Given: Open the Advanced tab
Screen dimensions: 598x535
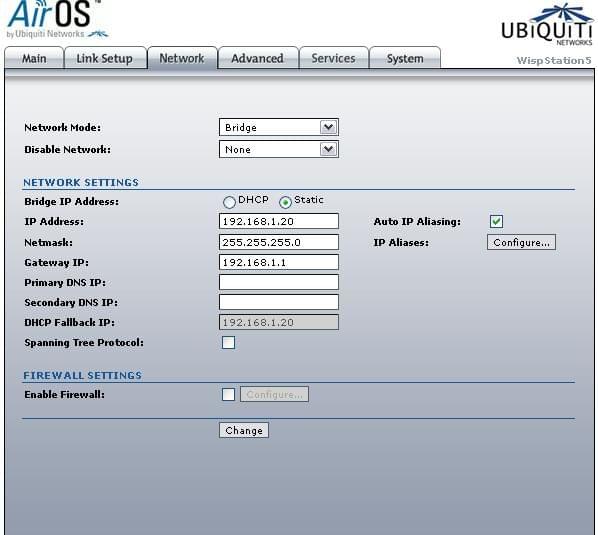Looking at the screenshot, I should pos(257,58).
